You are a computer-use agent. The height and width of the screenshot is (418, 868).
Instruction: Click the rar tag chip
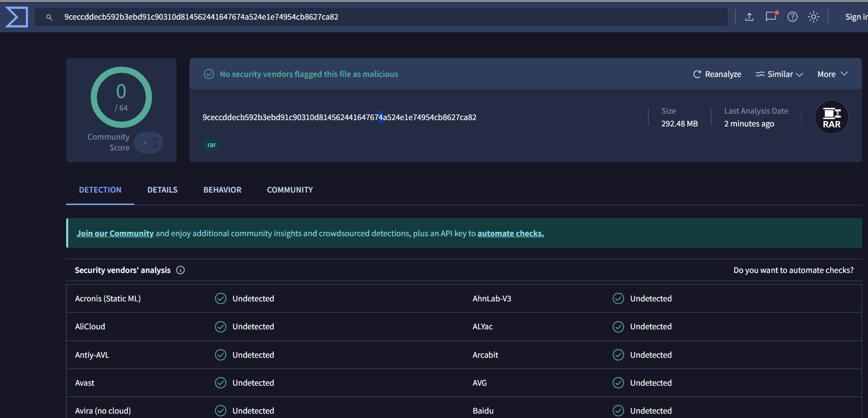click(211, 145)
